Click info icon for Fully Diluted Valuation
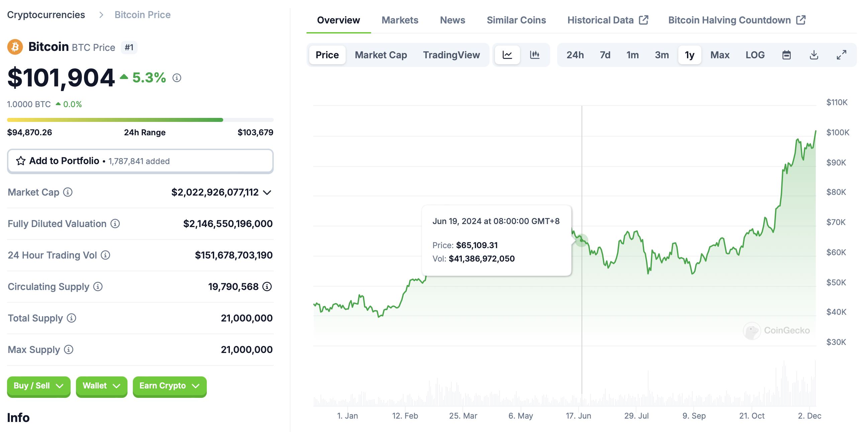This screenshot has height=432, width=868. [115, 224]
